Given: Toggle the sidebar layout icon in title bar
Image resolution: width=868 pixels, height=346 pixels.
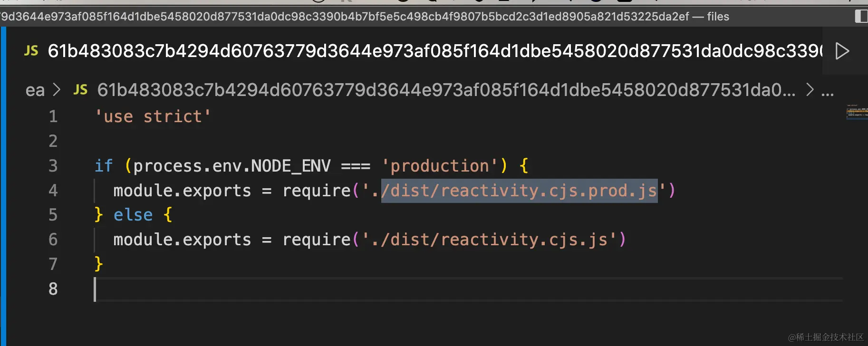Looking at the screenshot, I should click(x=861, y=16).
